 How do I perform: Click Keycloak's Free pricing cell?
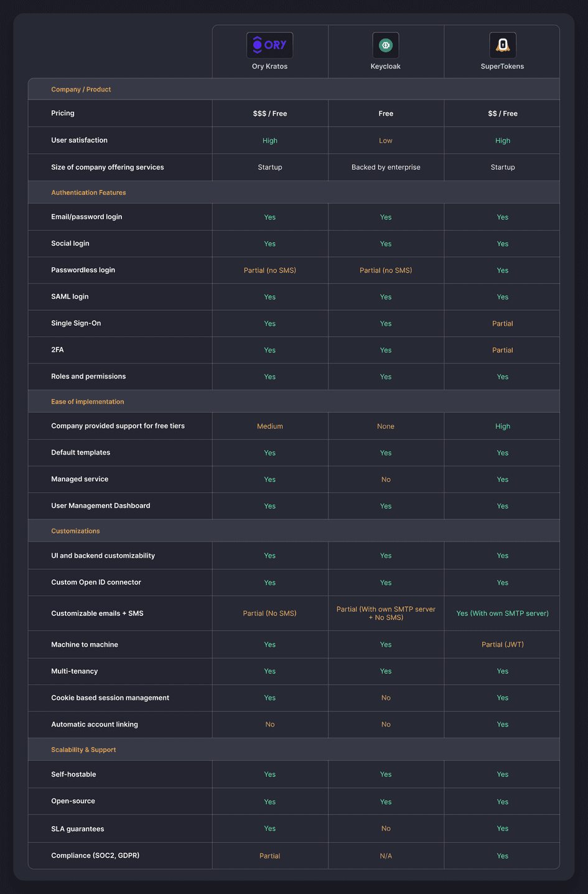385,113
